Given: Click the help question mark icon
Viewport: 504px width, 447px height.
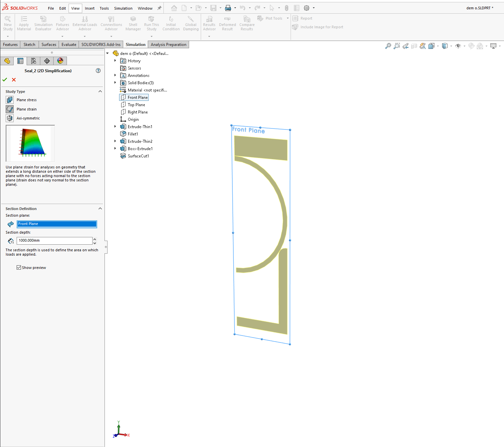Looking at the screenshot, I should coord(98,71).
